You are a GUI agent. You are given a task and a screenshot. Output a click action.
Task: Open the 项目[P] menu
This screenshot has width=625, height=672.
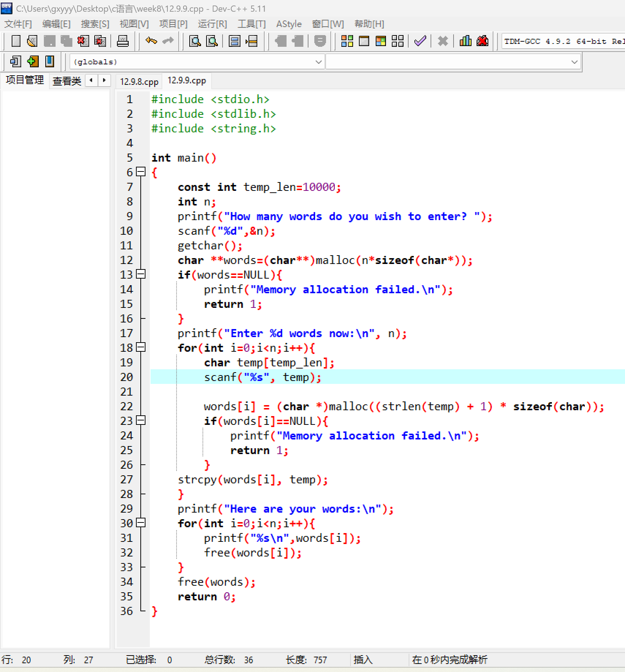click(x=173, y=24)
